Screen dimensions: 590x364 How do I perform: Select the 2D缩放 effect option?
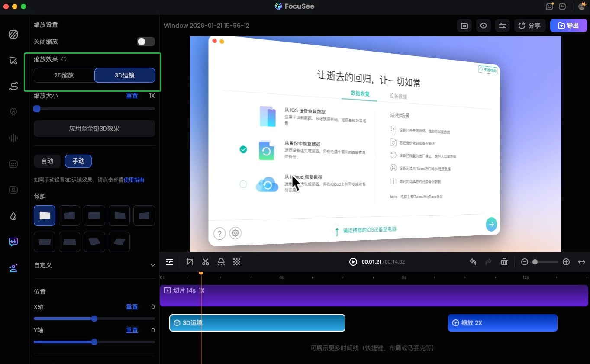[x=64, y=75]
